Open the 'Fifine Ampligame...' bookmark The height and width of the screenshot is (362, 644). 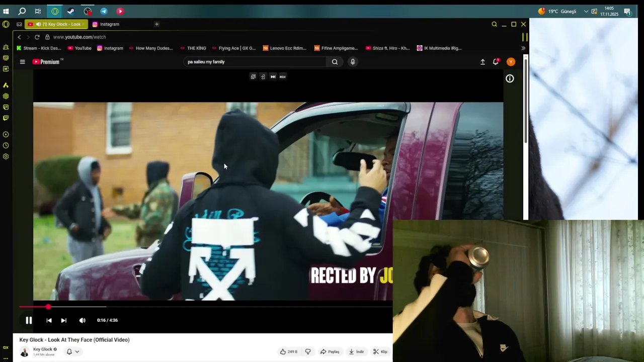tap(336, 48)
